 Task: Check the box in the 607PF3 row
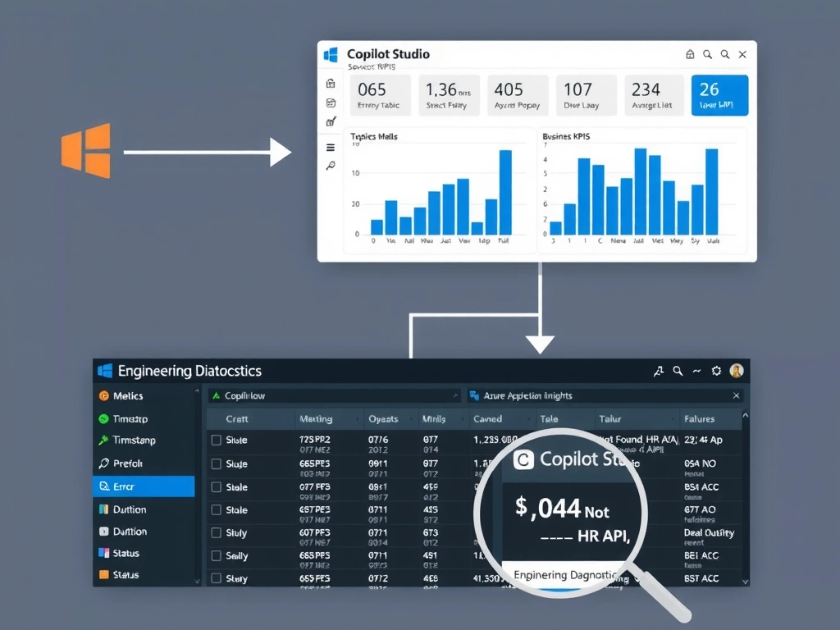[x=216, y=533]
